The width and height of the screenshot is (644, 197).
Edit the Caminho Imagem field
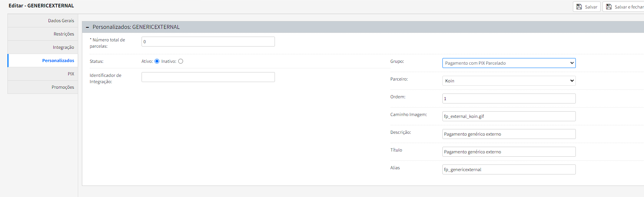tap(509, 116)
